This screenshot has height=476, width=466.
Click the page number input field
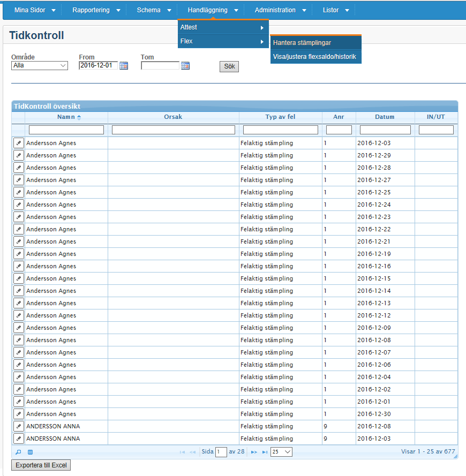click(221, 452)
